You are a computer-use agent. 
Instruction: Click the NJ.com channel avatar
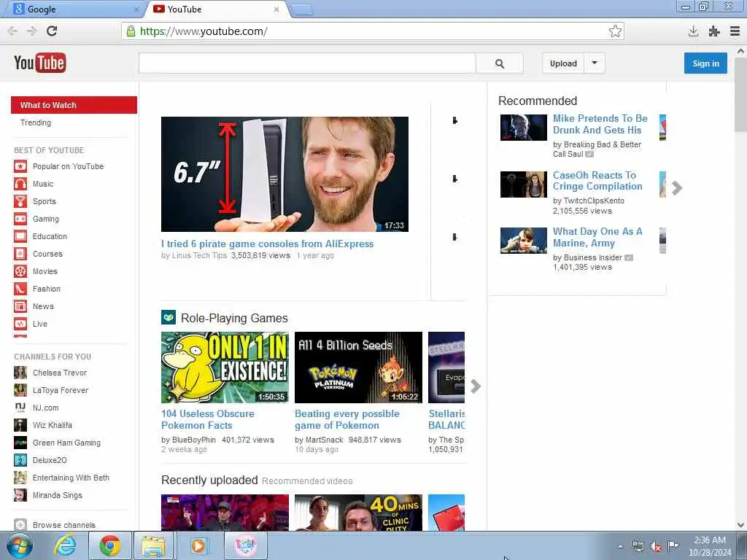coord(20,408)
